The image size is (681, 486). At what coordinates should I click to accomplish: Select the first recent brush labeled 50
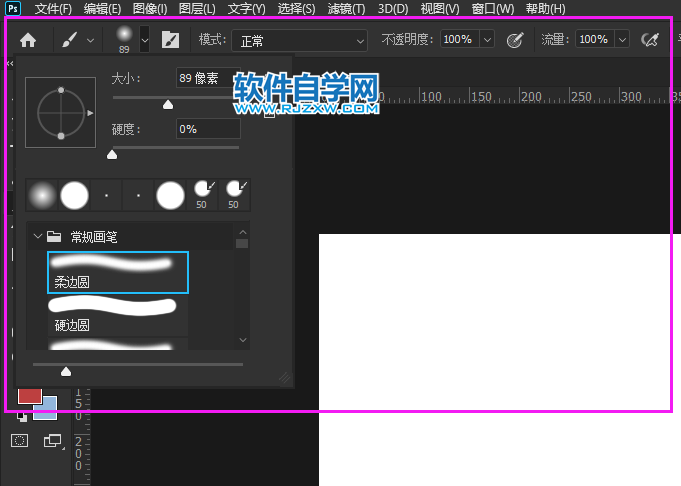click(202, 195)
